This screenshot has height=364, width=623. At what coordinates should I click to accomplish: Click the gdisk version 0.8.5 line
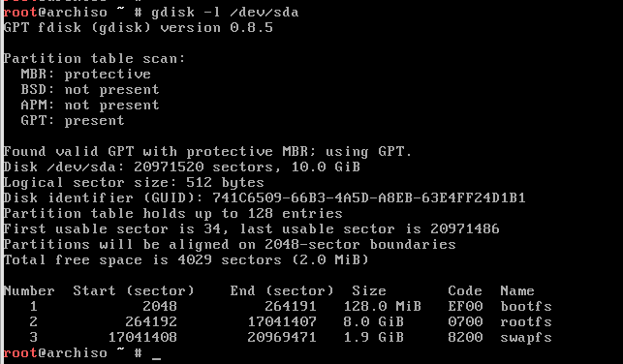click(139, 28)
